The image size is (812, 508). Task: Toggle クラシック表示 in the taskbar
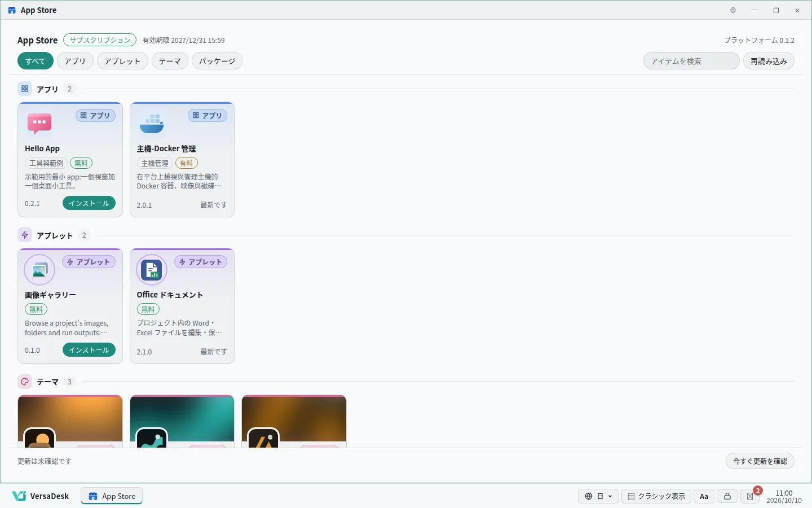(656, 496)
